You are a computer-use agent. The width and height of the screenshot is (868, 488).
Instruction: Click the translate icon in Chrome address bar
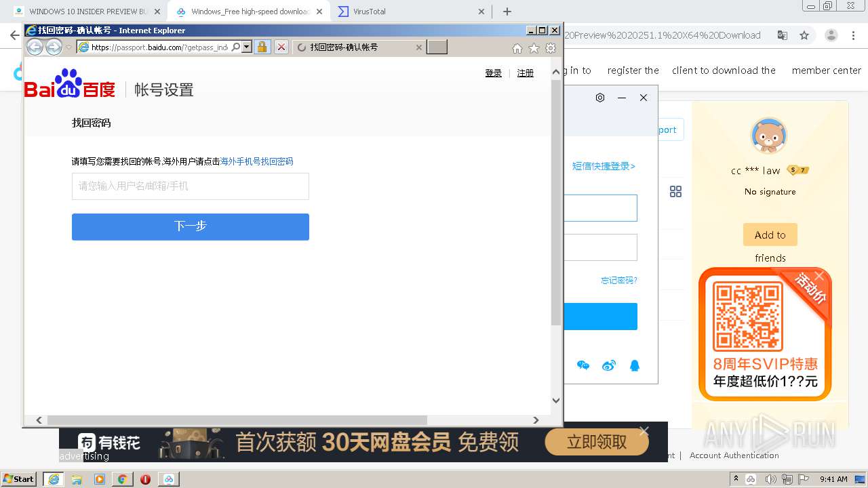783,35
